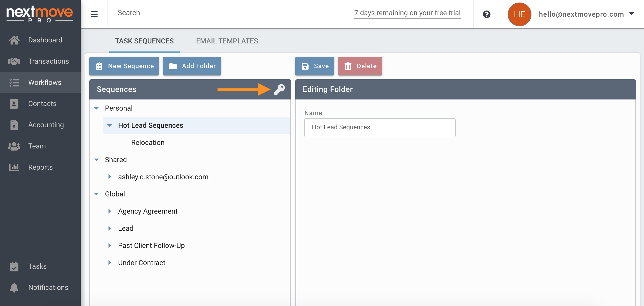
Task: Click the key icon in Sequences header
Action: tap(280, 89)
